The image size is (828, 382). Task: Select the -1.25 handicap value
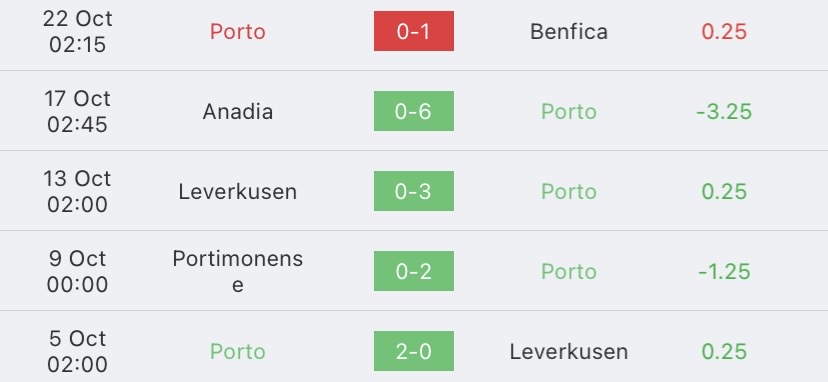point(724,271)
